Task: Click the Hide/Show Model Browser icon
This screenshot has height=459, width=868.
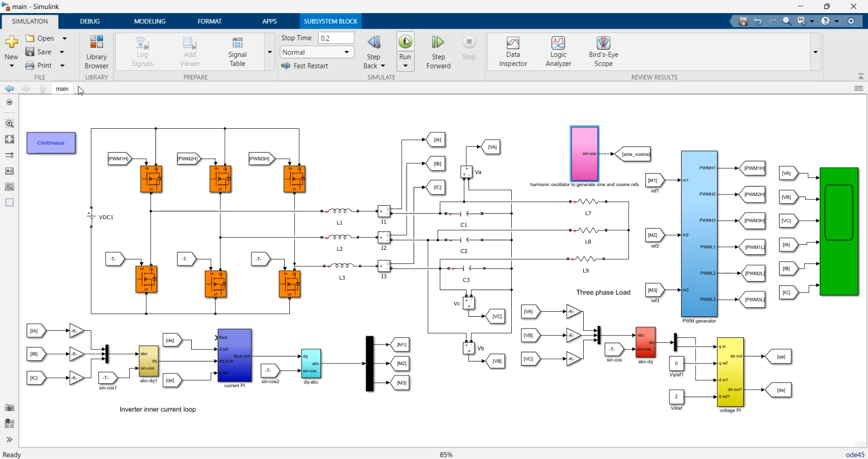Action: [9, 102]
